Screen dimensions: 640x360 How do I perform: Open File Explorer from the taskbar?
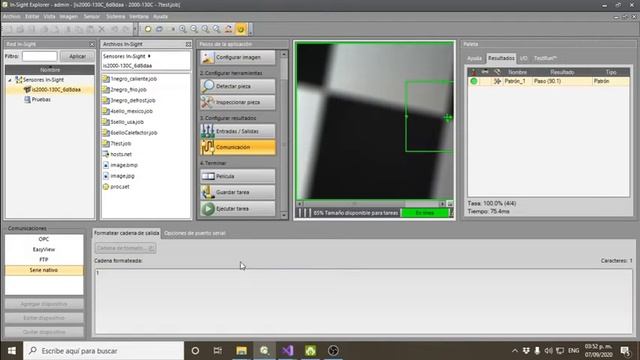(x=241, y=351)
